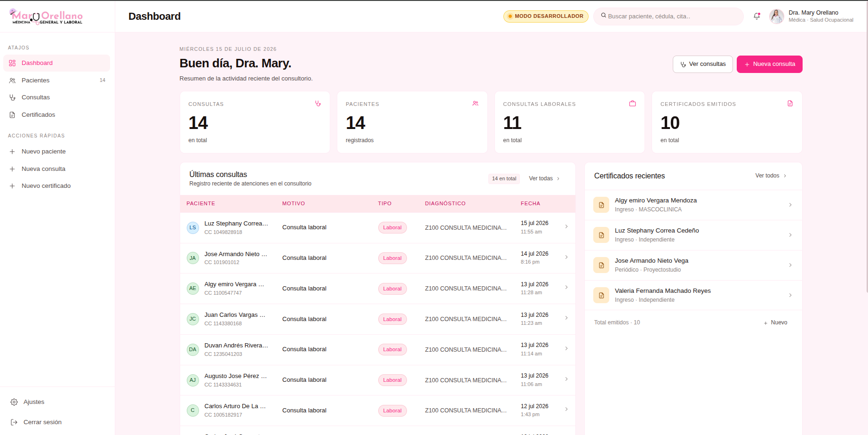
Task: Expand the Jose Armando Nieto consultation row chevron
Action: pos(566,257)
